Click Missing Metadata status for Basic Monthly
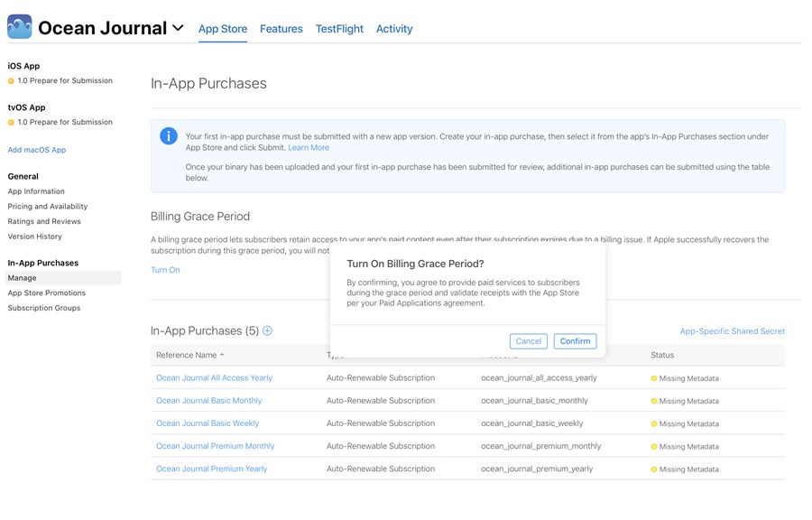Image resolution: width=812 pixels, height=520 pixels. (x=685, y=402)
